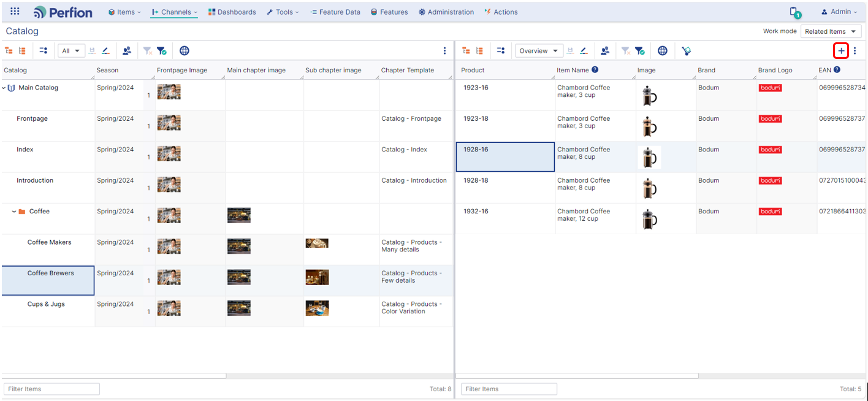This screenshot has height=401, width=868.
Task: Click the edit pencil icon in Product toolbar
Action: (x=584, y=51)
